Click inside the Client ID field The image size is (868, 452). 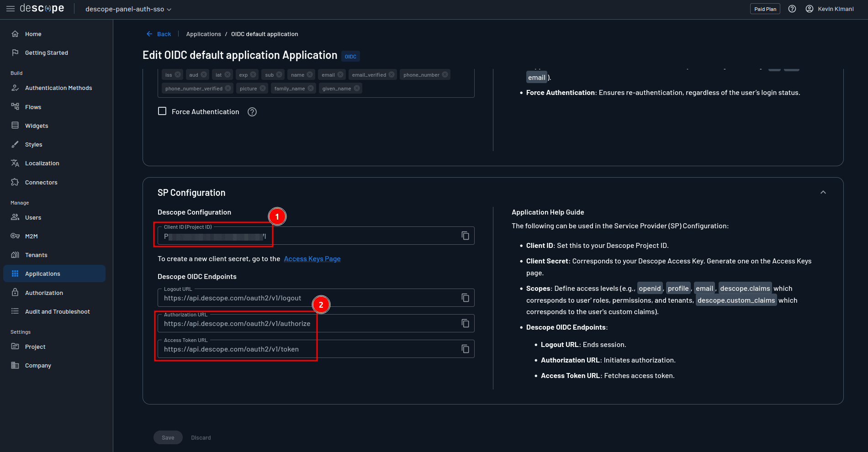[x=274, y=236]
